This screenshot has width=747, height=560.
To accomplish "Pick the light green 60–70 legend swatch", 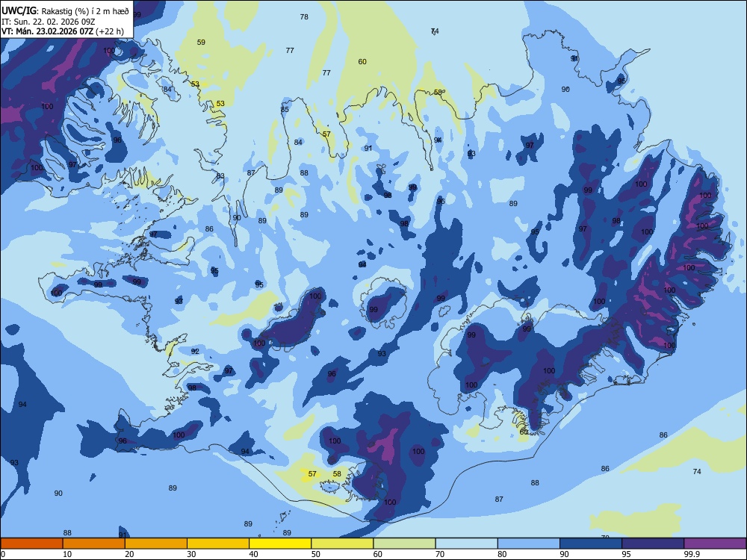I will (x=404, y=544).
